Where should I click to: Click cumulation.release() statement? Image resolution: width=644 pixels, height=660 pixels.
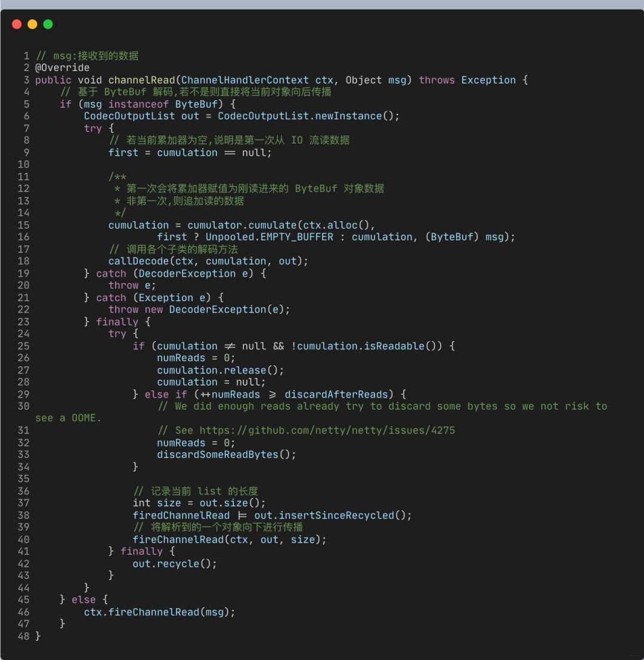click(x=221, y=370)
